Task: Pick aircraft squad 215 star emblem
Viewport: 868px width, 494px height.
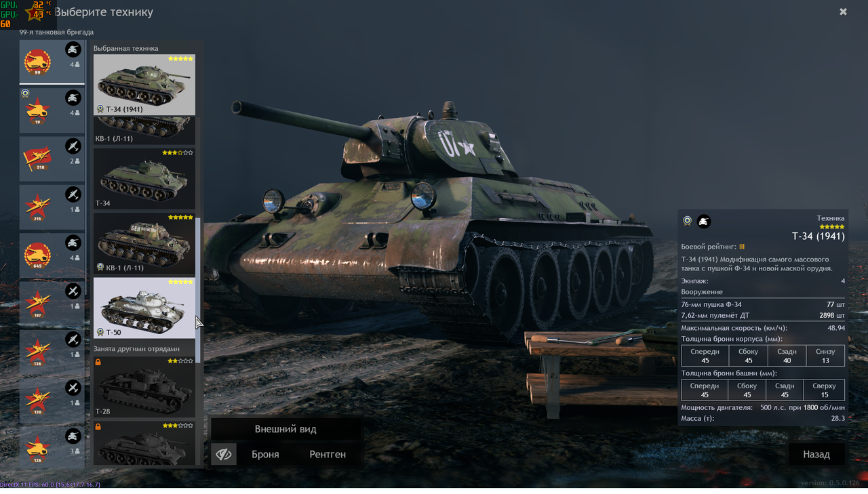Action: pos(37,207)
